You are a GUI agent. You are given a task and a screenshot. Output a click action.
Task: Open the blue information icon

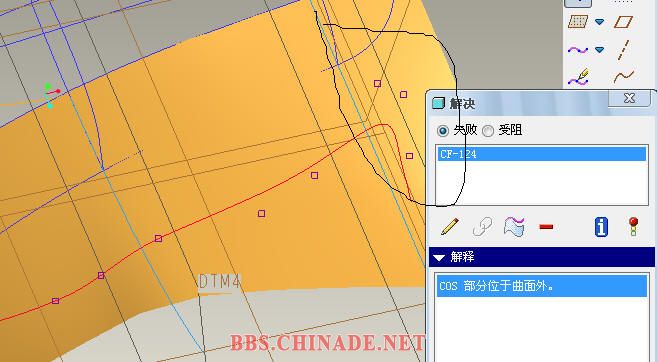(x=601, y=227)
